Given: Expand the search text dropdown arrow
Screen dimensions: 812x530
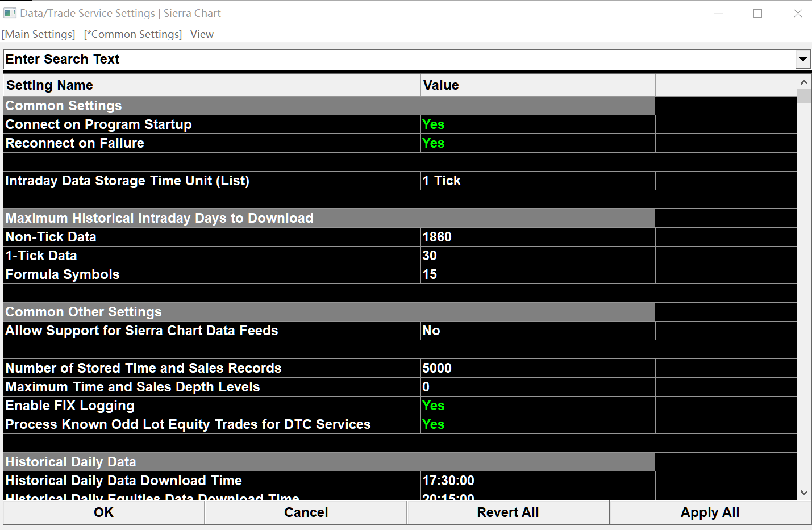Looking at the screenshot, I should [x=803, y=59].
